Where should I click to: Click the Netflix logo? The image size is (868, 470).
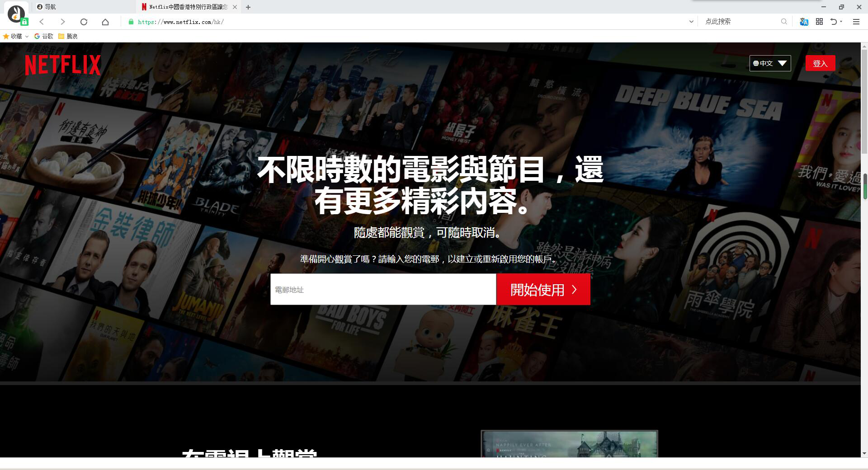63,65
